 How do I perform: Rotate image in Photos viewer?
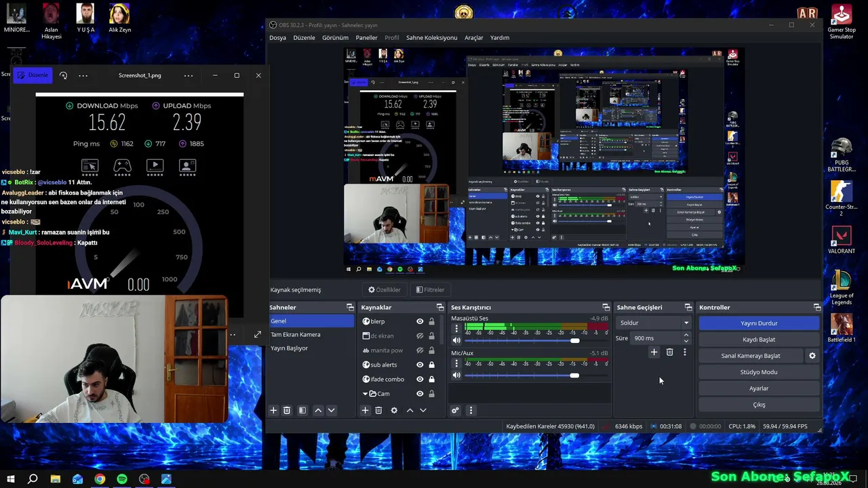click(x=64, y=75)
